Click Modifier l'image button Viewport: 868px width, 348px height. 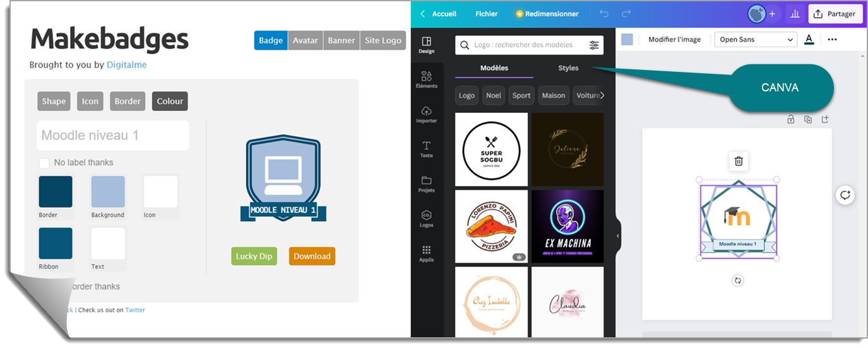click(x=674, y=39)
